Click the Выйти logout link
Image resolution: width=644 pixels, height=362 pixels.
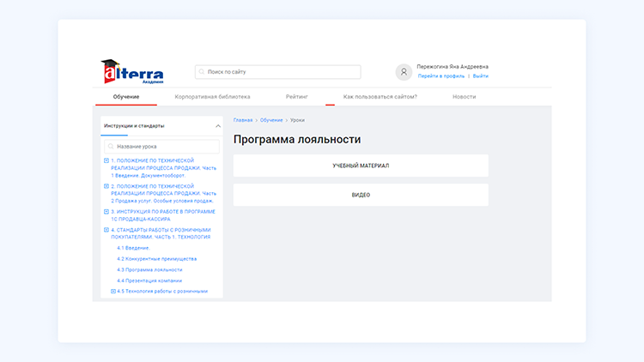click(481, 76)
